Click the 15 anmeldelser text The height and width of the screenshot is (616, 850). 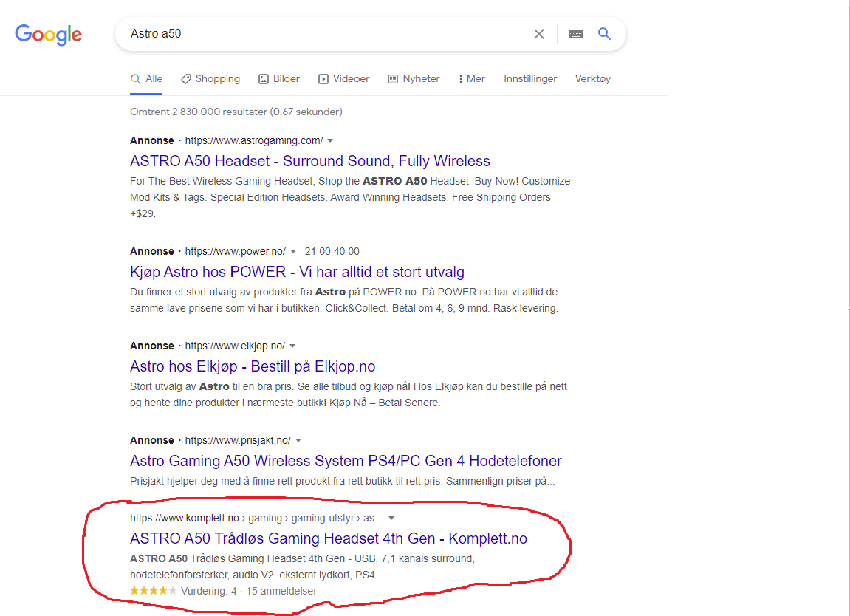[x=281, y=591]
